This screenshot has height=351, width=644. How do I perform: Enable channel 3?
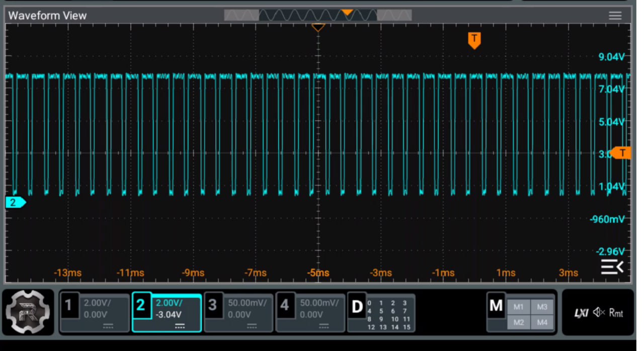212,305
